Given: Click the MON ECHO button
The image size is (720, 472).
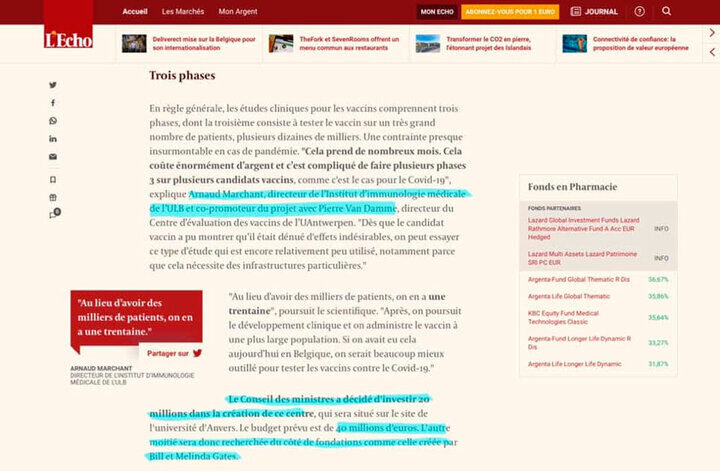Looking at the screenshot, I should click(437, 11).
